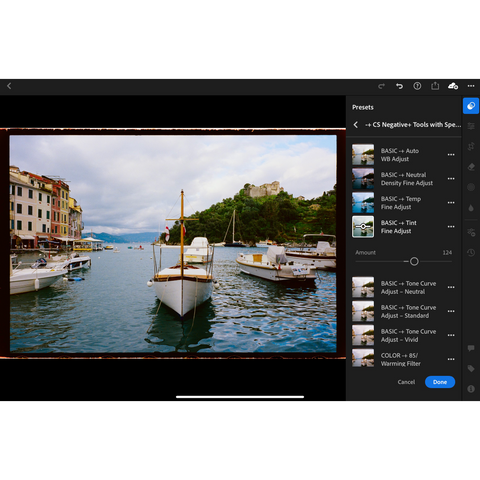Screen dimensions: 480x480
Task: Check the cloud sync status icon
Action: [453, 86]
